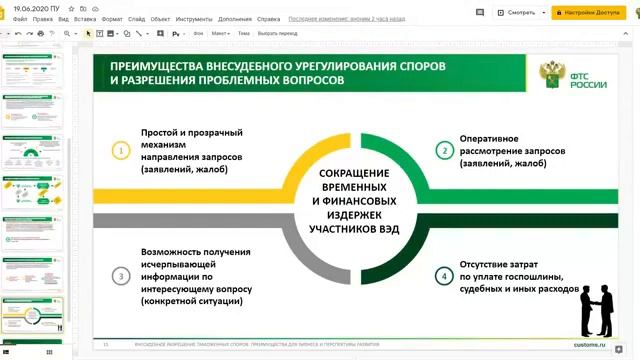Screen dimensions: 640x360
Task: Click the Тема theme button
Action: (x=244, y=33)
